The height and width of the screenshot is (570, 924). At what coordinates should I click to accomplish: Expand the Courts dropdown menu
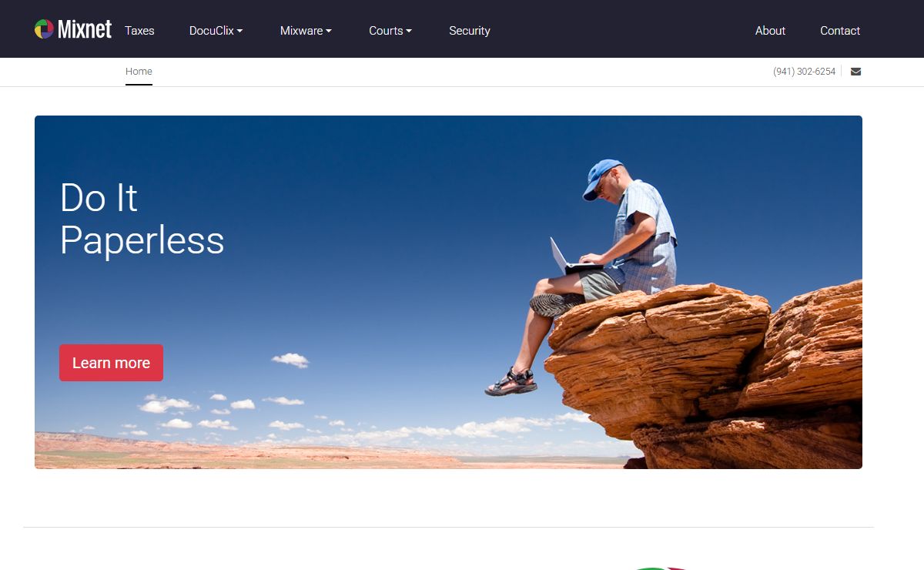click(x=390, y=31)
